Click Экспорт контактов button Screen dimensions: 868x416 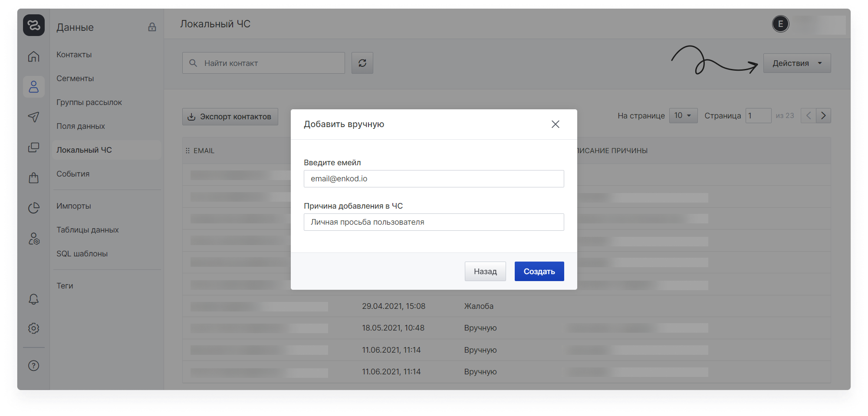click(230, 117)
